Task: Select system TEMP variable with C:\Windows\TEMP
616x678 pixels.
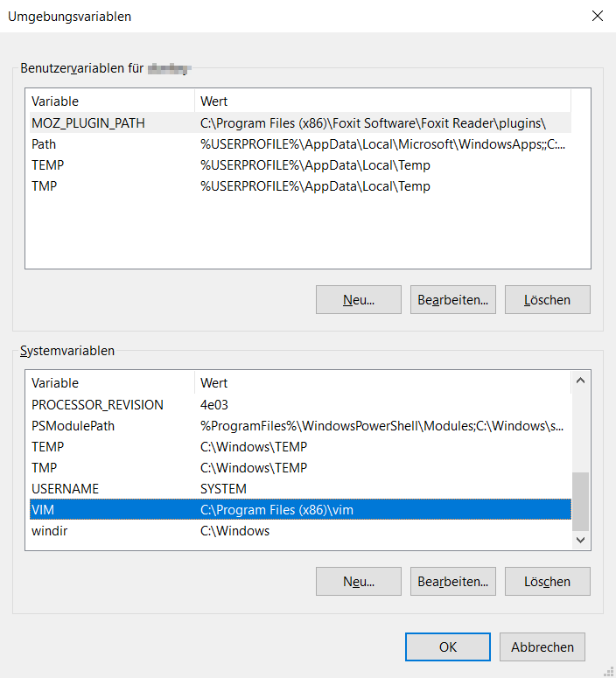Action: [x=300, y=447]
